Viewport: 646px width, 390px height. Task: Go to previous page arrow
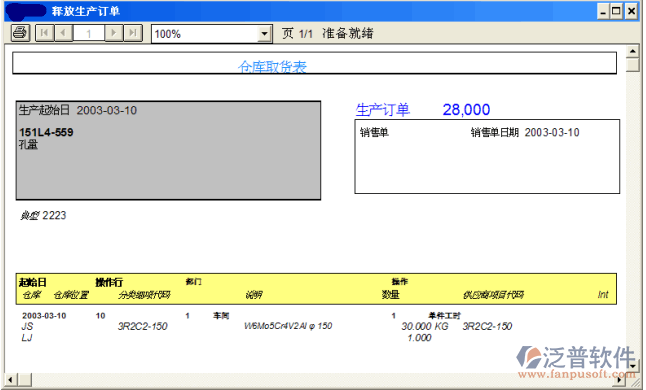coord(63,33)
